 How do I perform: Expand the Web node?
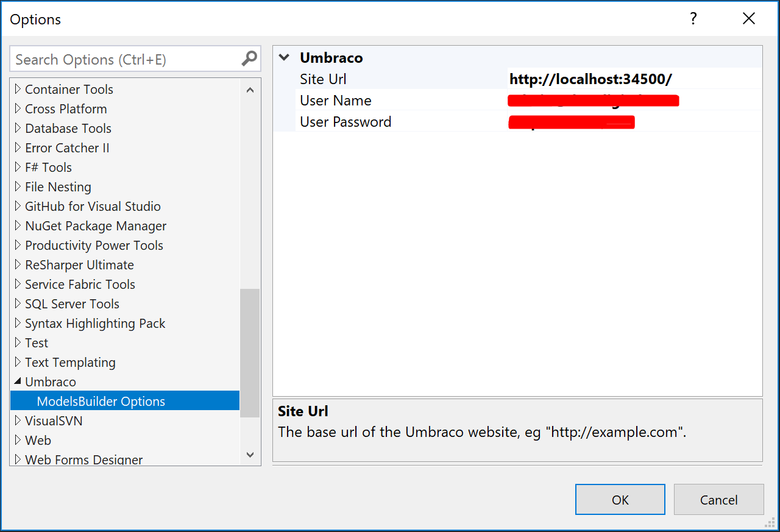pos(18,440)
